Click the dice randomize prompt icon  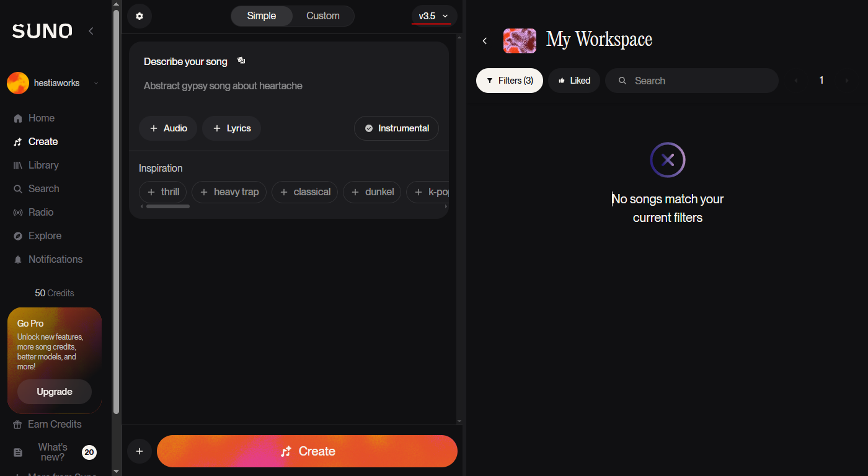[x=241, y=61]
